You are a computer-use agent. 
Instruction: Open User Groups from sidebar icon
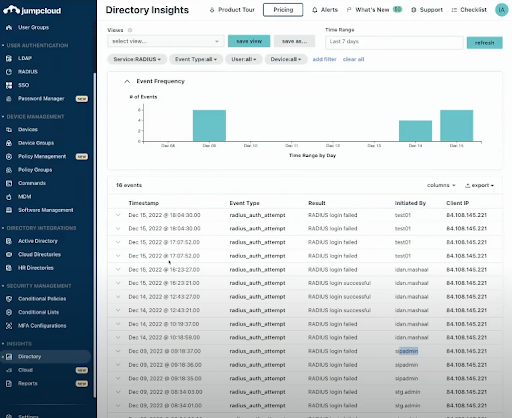click(x=9, y=27)
